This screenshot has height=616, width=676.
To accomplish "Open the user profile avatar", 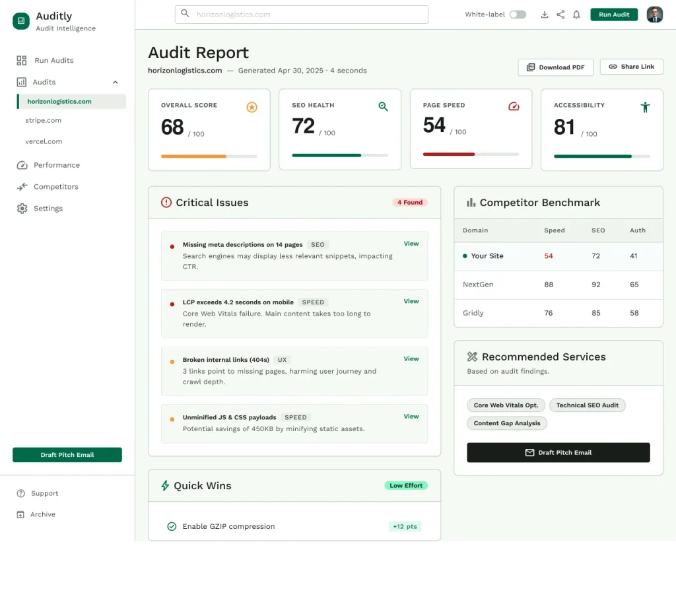I will pos(654,15).
